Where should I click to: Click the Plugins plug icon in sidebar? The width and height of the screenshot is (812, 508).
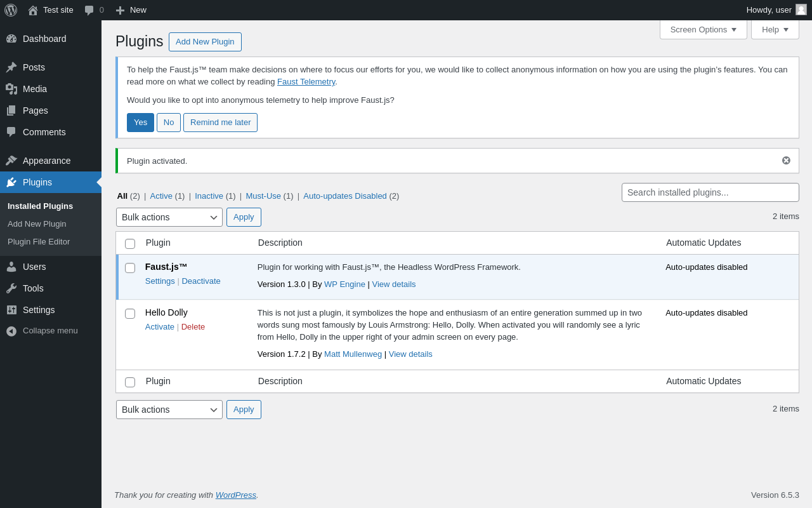point(11,182)
